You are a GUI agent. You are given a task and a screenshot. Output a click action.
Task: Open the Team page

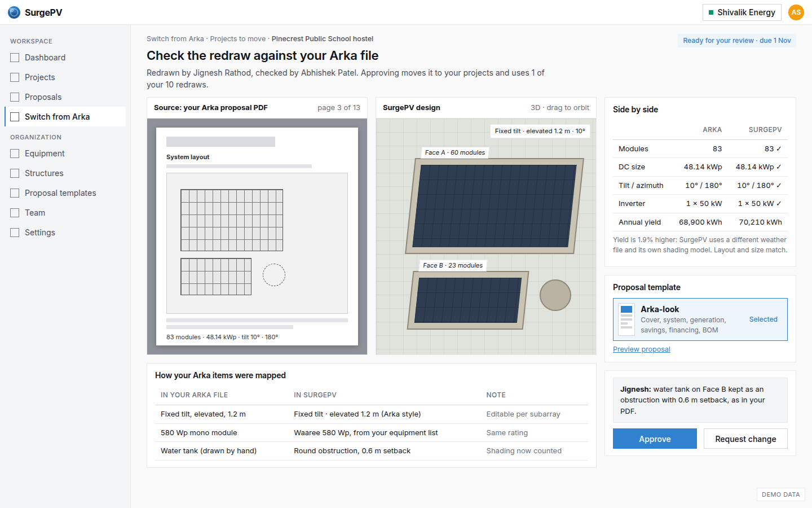point(65,213)
